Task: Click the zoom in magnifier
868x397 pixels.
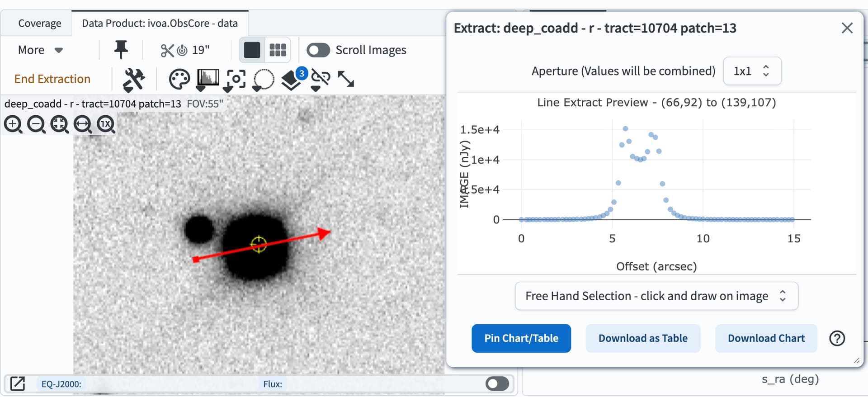Action: [13, 124]
